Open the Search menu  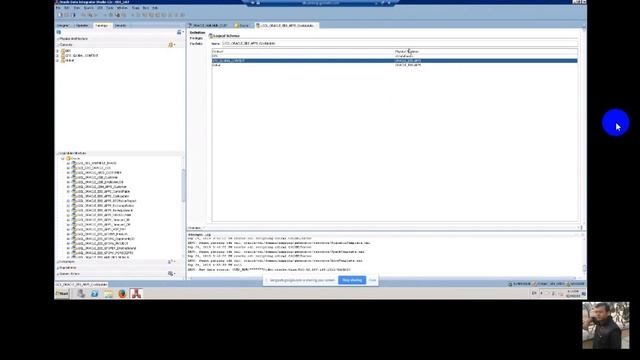pyautogui.click(x=88, y=8)
